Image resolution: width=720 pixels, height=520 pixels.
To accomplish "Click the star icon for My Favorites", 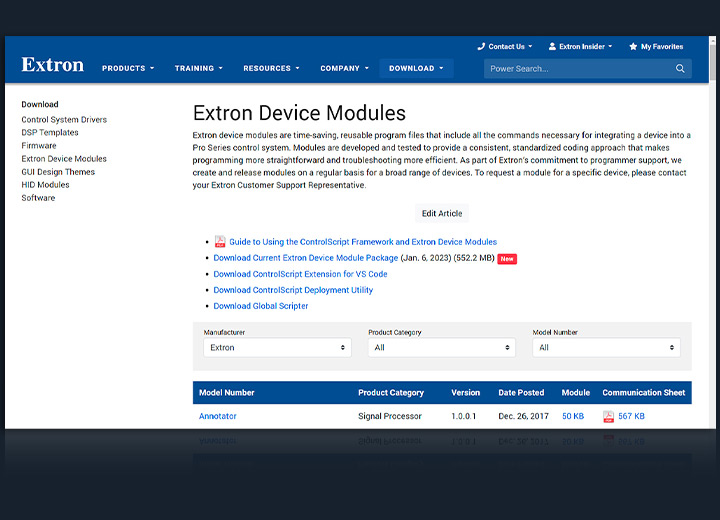I will coord(633,46).
